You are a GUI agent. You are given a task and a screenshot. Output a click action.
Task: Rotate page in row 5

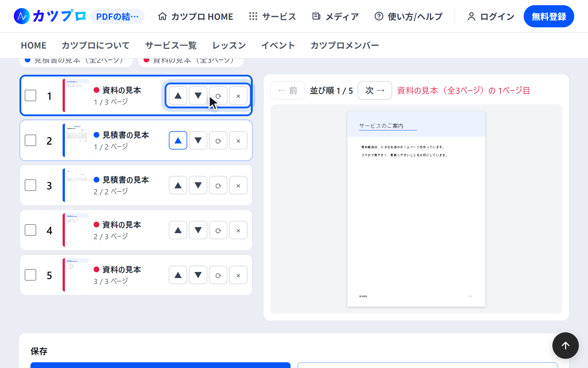[218, 275]
